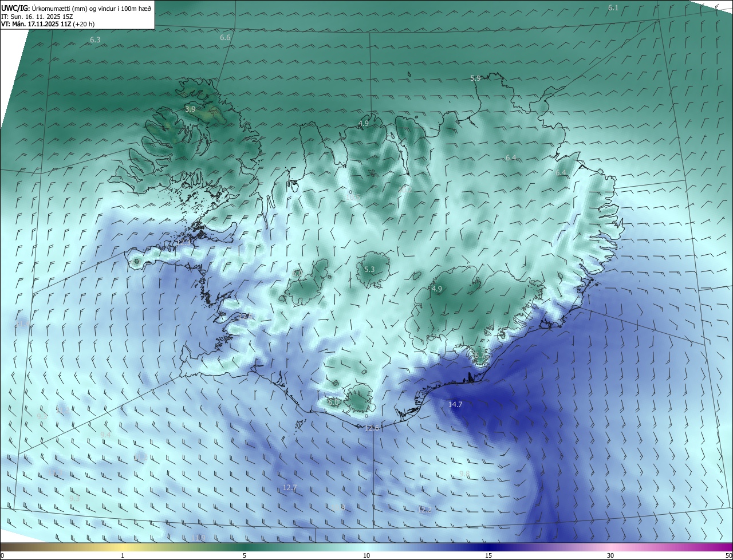Click the 50 label on the color scale
The height and width of the screenshot is (560, 733).
[x=728, y=555]
